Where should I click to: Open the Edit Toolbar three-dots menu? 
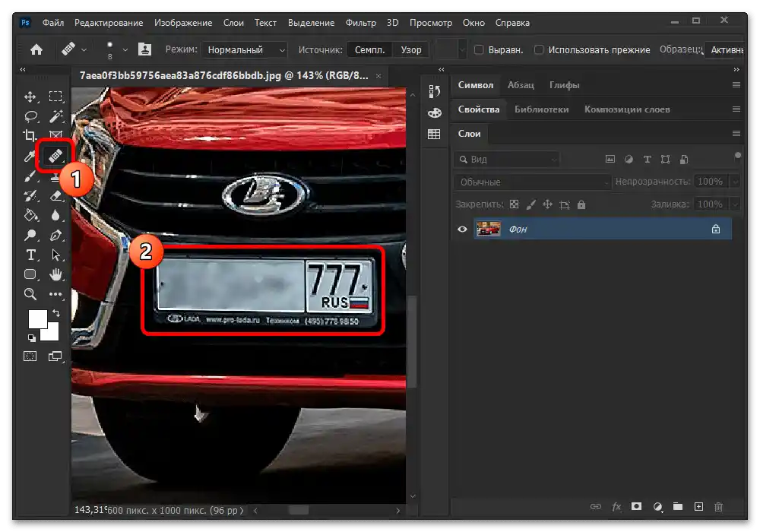[x=55, y=294]
